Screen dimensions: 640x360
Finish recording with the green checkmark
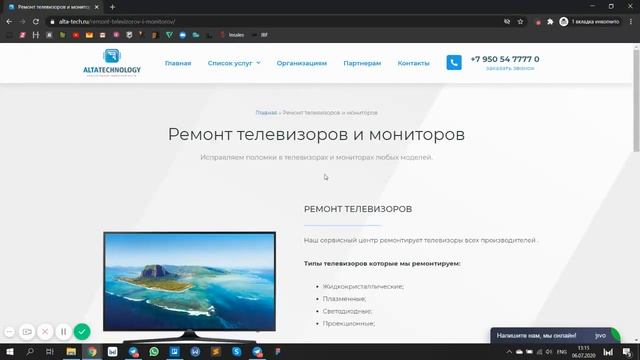click(x=82, y=331)
